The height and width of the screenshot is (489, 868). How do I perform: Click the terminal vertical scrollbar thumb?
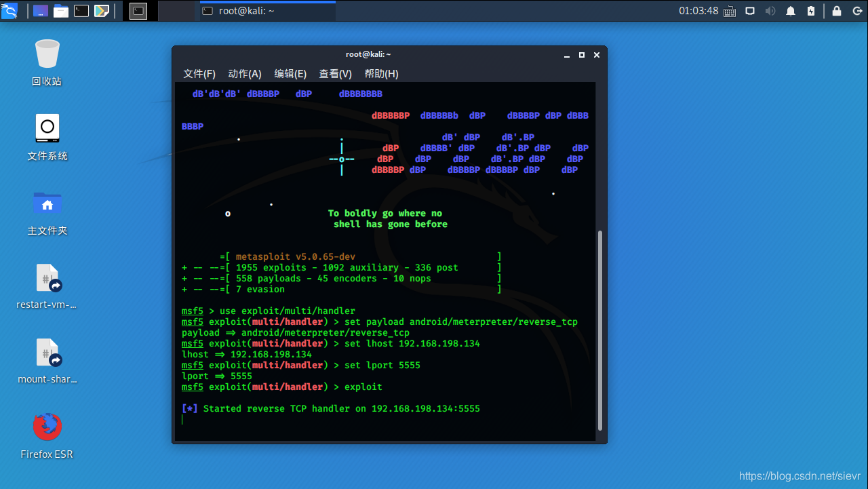point(599,330)
